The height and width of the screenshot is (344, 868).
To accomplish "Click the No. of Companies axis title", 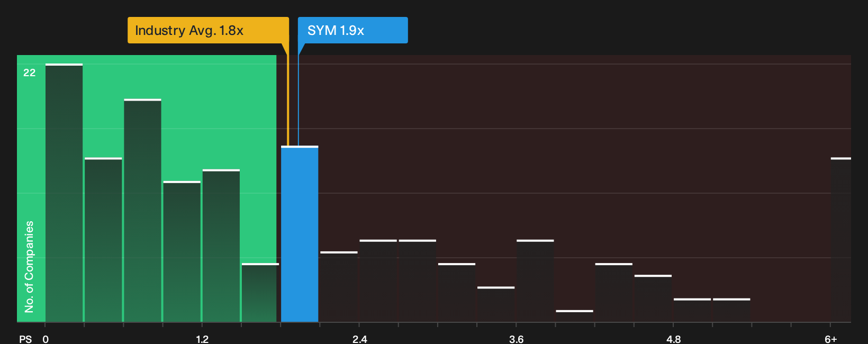I will 29,266.
